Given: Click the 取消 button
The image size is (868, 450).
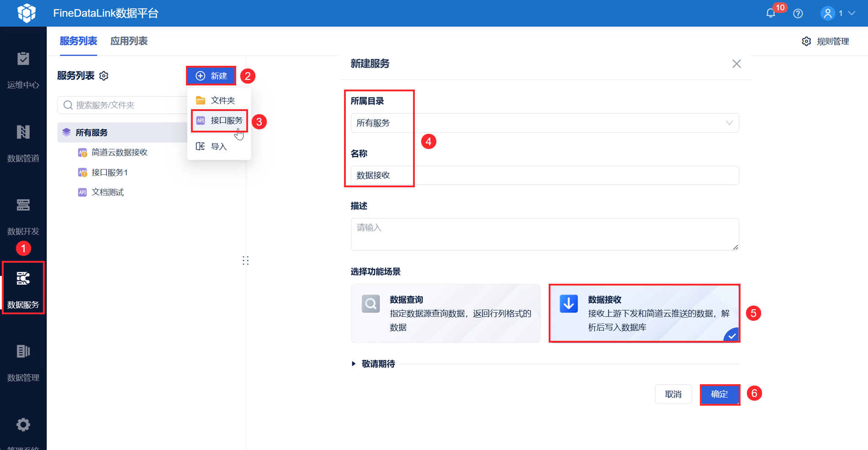Looking at the screenshot, I should [x=673, y=394].
